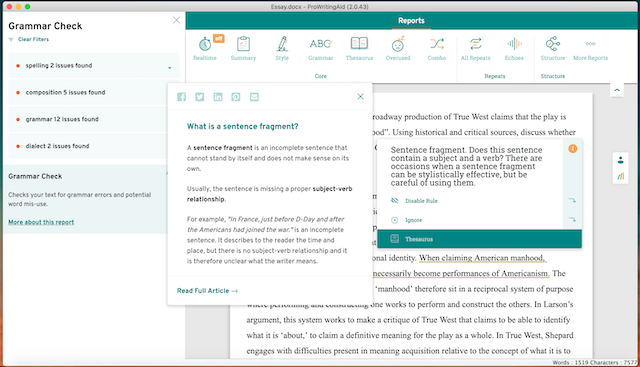
Task: Share article on Pinterest
Action: click(236, 97)
